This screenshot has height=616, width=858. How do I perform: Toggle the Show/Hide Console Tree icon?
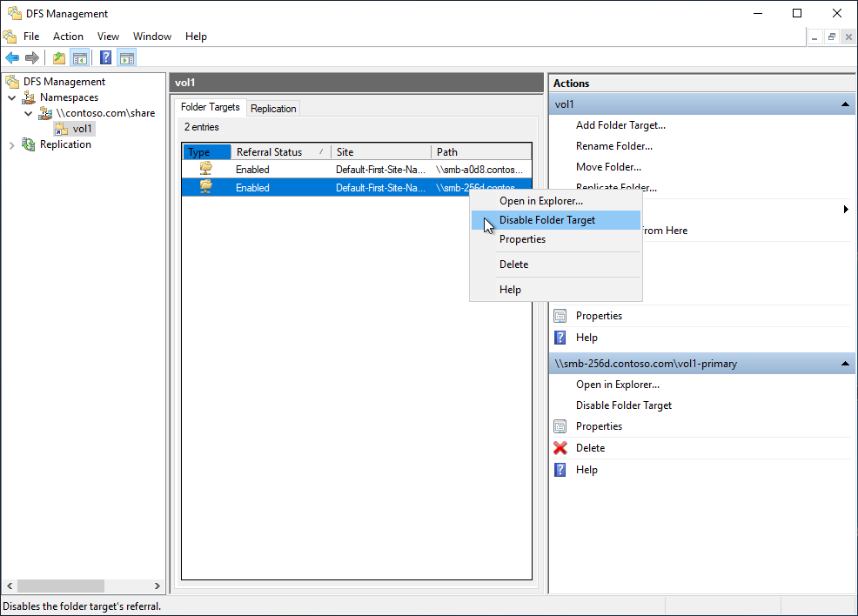(x=80, y=57)
